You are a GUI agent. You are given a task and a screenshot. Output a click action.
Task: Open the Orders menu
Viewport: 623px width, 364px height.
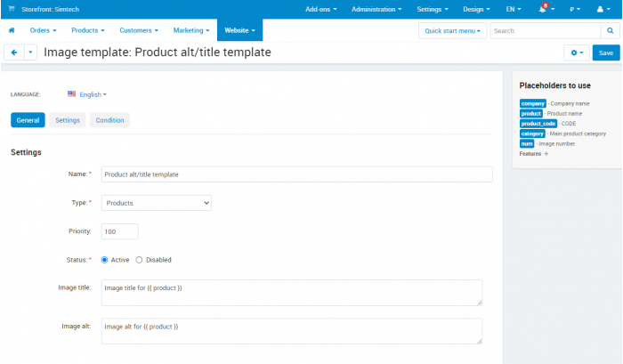(43, 30)
